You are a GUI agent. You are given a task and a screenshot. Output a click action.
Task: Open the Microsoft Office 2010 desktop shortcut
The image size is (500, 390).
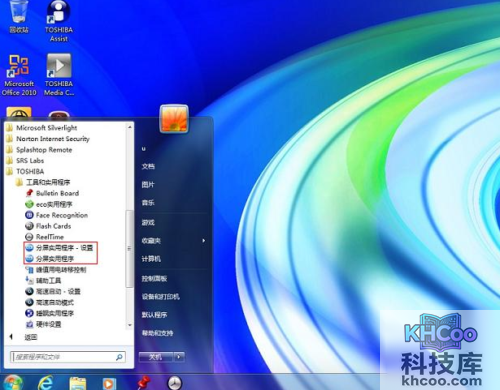pyautogui.click(x=19, y=75)
